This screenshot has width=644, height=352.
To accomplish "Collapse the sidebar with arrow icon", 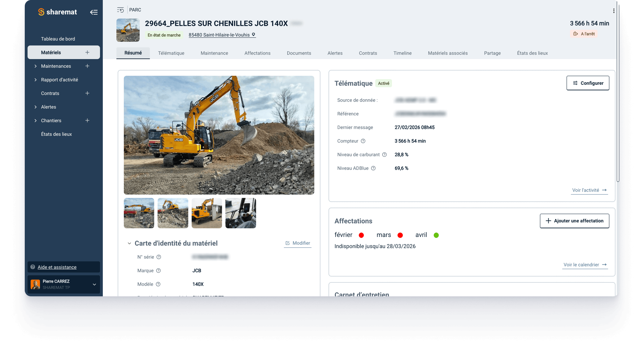I will point(94,12).
